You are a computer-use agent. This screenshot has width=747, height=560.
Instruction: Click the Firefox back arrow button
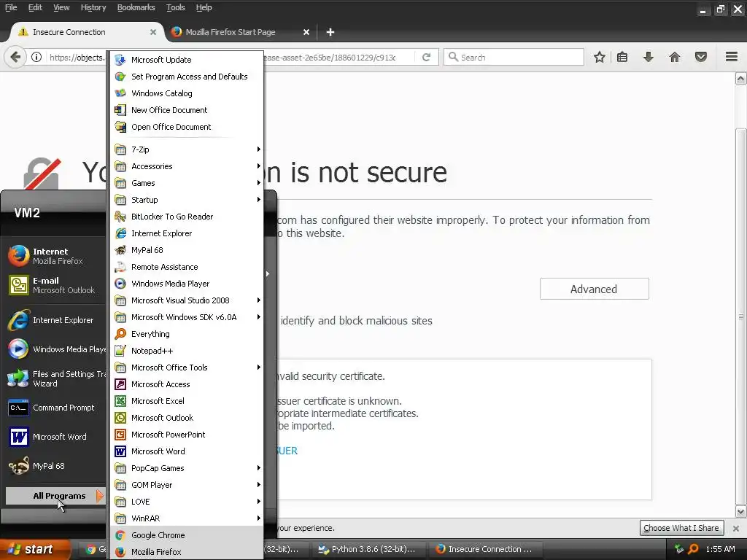(x=15, y=57)
